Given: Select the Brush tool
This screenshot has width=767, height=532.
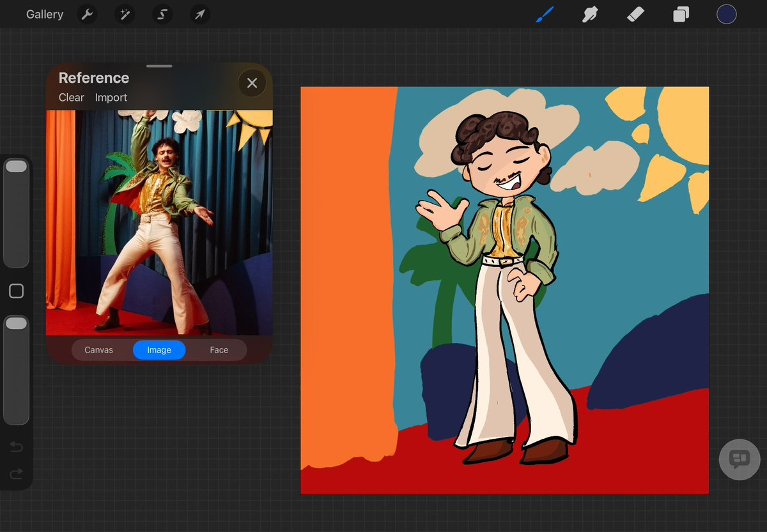Looking at the screenshot, I should pyautogui.click(x=545, y=14).
